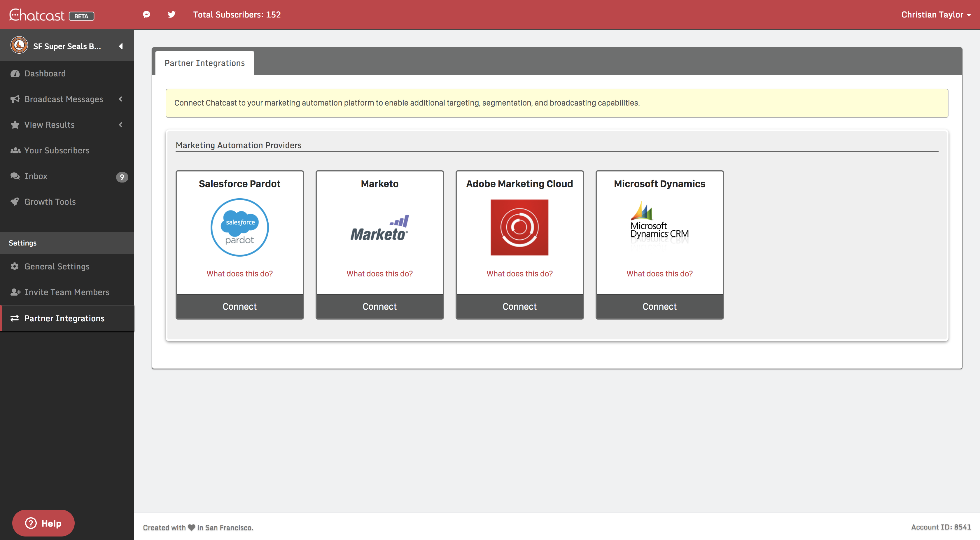Open General Settings in sidebar
This screenshot has height=540, width=980.
point(57,266)
